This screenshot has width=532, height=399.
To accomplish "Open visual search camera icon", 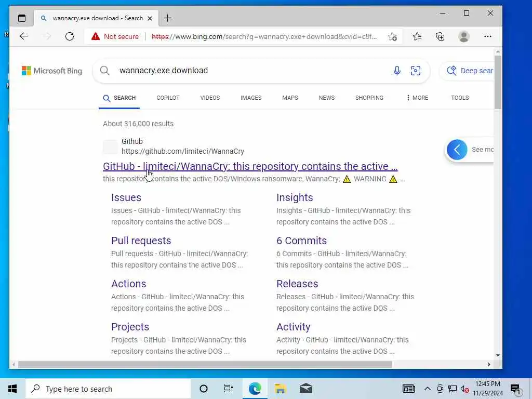I will (415, 71).
